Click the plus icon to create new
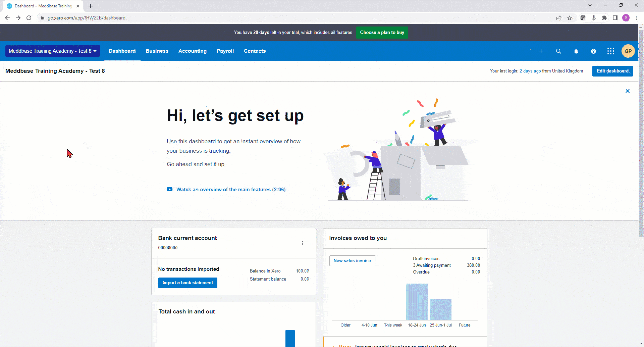The height and width of the screenshot is (347, 644). coord(541,51)
